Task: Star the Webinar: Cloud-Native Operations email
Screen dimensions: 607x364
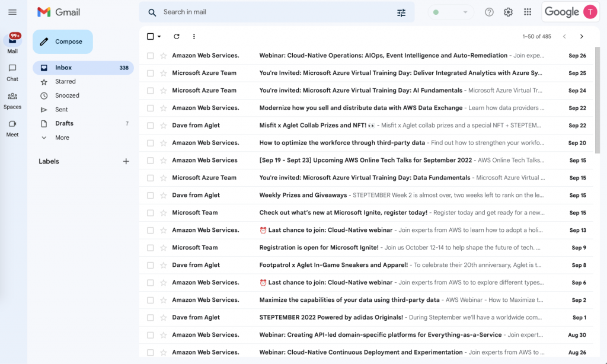Action: click(164, 56)
